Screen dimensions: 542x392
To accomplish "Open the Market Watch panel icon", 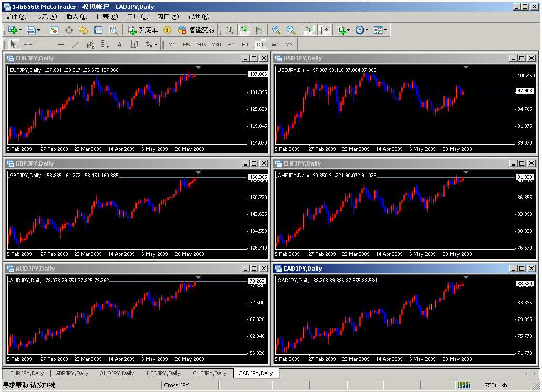I will [x=54, y=30].
